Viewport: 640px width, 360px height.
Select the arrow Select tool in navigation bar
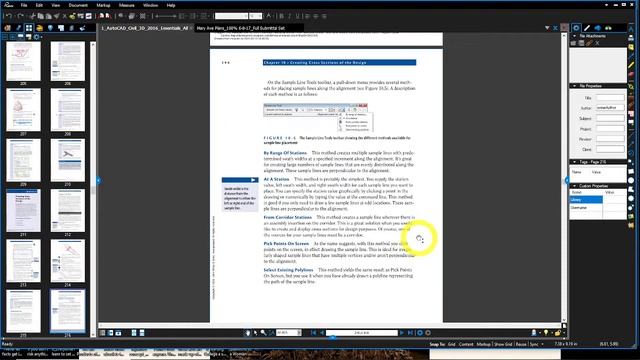(x=256, y=333)
